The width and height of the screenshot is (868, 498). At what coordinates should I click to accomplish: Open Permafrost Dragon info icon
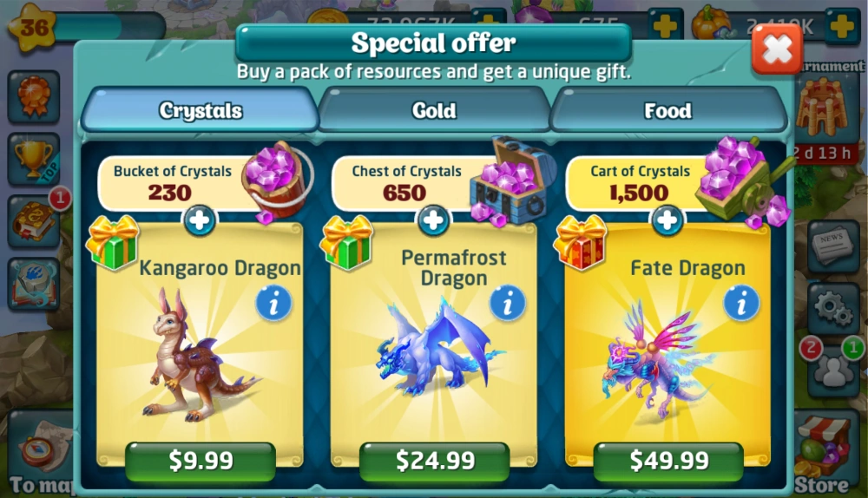pos(508,304)
